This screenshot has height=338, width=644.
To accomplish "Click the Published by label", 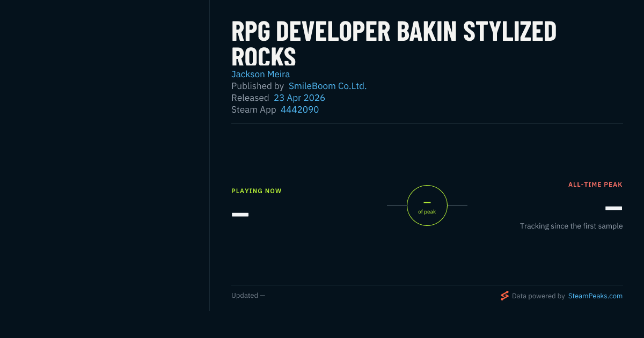I will (x=258, y=86).
